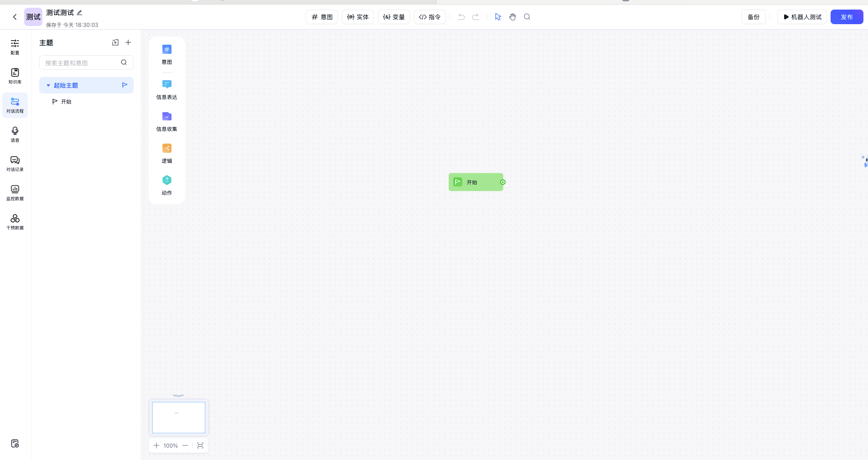Open canvas search with the magnifier icon

[x=527, y=17]
